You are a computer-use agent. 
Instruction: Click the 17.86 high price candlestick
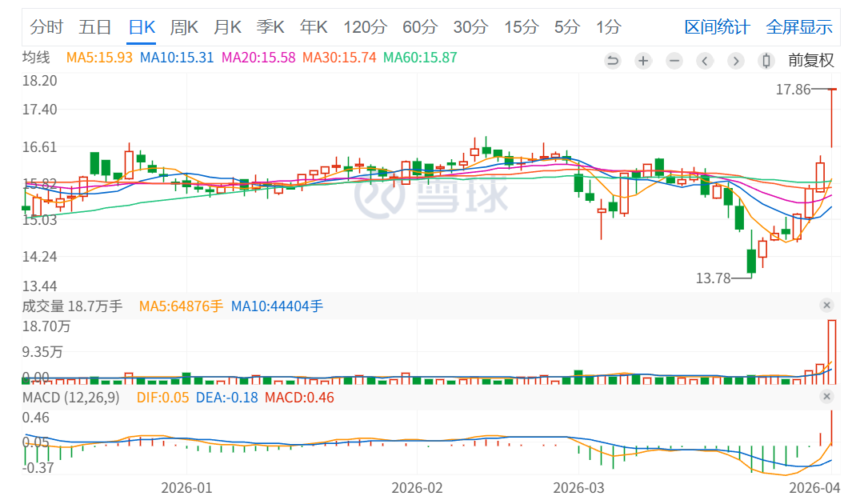tap(832, 118)
